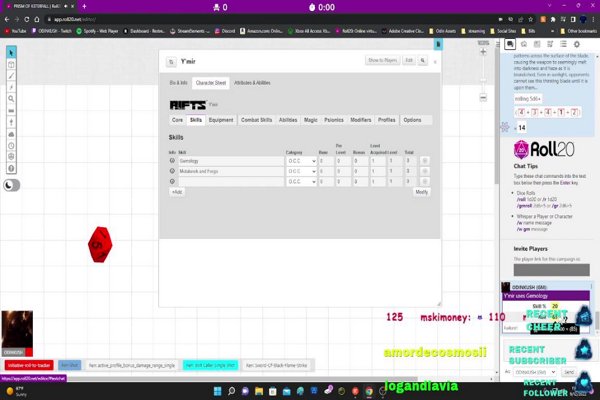Image resolution: width=600 pixels, height=400 pixels.
Task: Open the Equipment sheet tab
Action: 221,120
